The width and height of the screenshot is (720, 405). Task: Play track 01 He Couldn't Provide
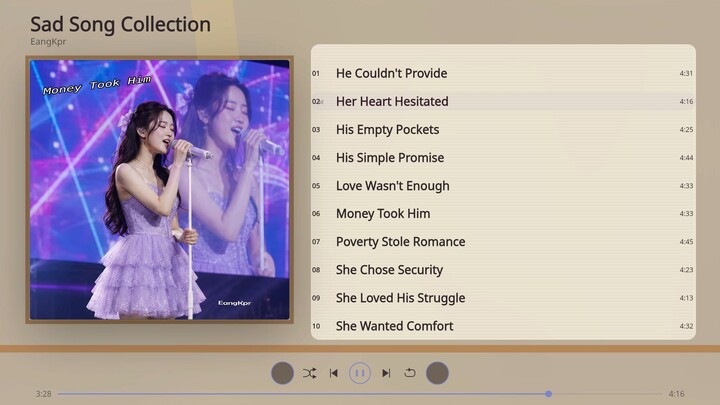pyautogui.click(x=503, y=73)
